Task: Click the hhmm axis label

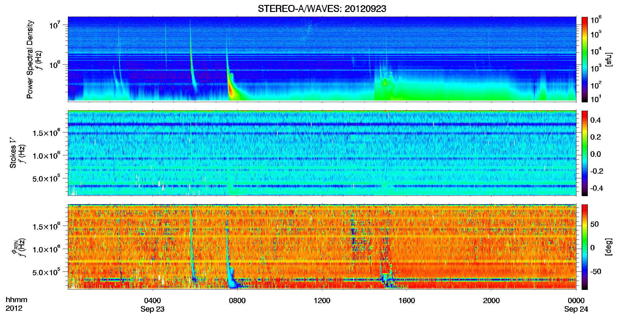Action: [16, 300]
